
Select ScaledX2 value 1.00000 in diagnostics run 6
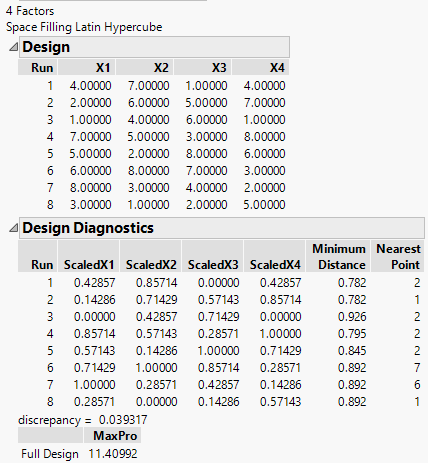point(156,368)
